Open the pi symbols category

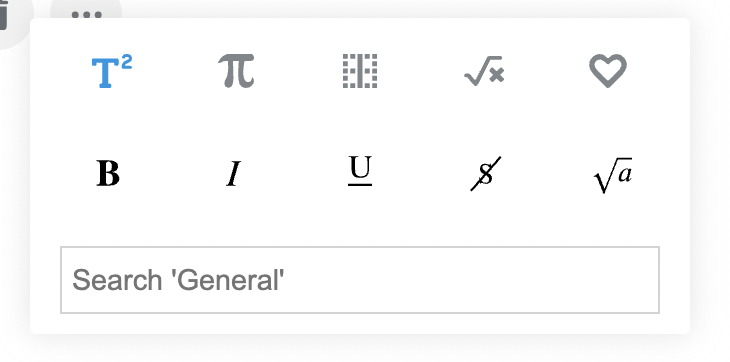pos(237,71)
